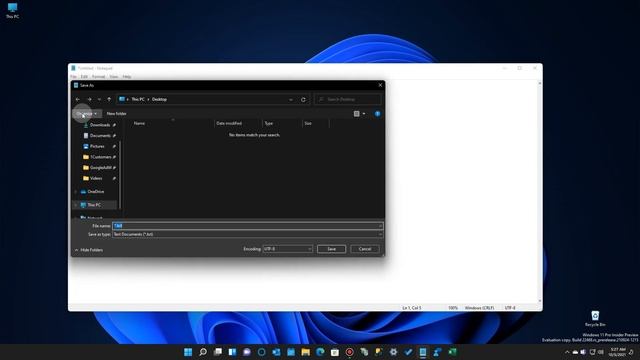Open the Widgets taskbar icon
Image resolution: width=640 pixels, height=360 pixels.
[x=232, y=352]
